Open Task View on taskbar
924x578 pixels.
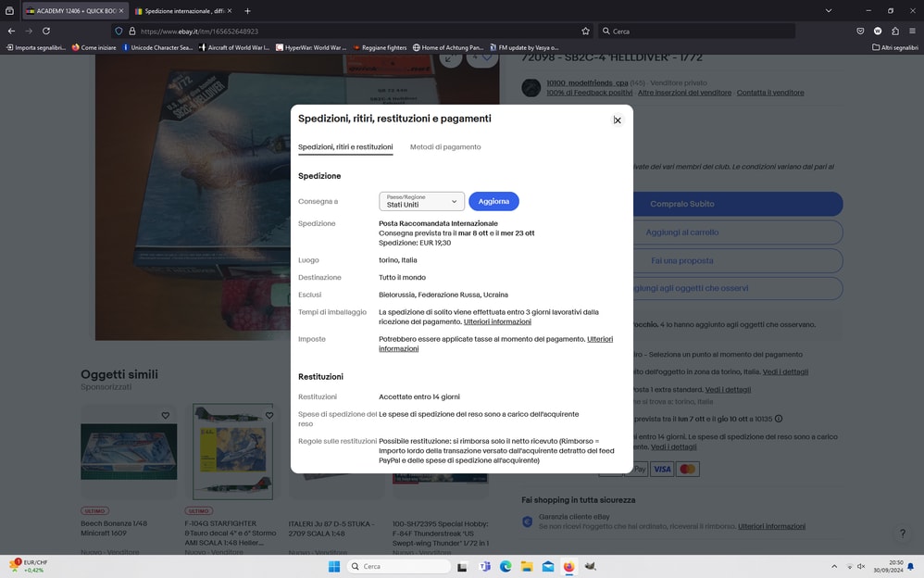coord(463,566)
